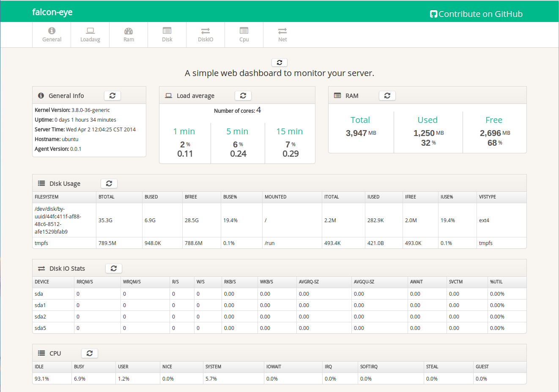Click the RAM Used 1,250 MB value
559x392 pixels.
point(428,133)
